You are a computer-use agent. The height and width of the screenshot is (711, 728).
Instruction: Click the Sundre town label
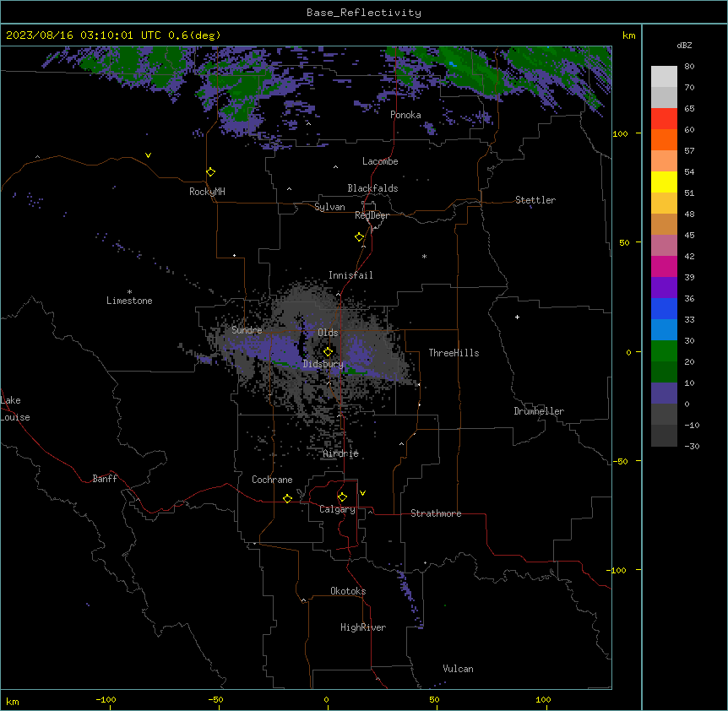click(247, 330)
